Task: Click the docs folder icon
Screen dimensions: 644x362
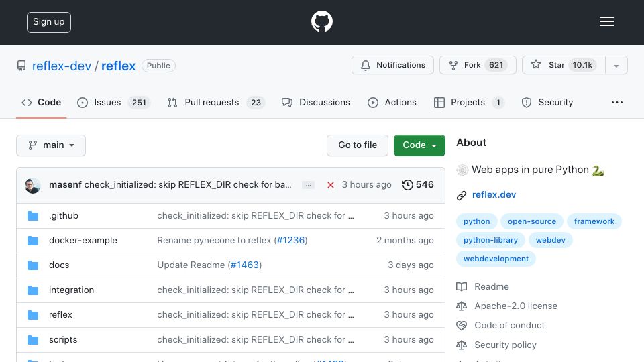Action: tap(33, 265)
